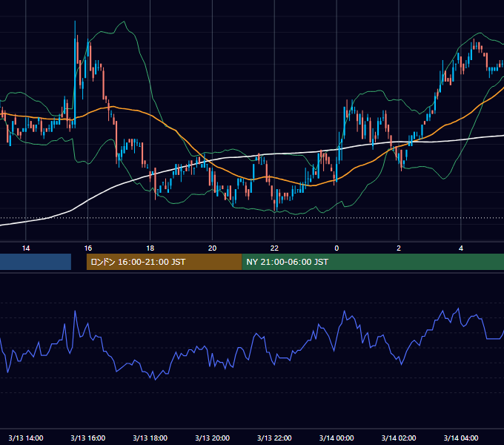Click the 3/13 20:00 indicator time label

[x=212, y=438]
